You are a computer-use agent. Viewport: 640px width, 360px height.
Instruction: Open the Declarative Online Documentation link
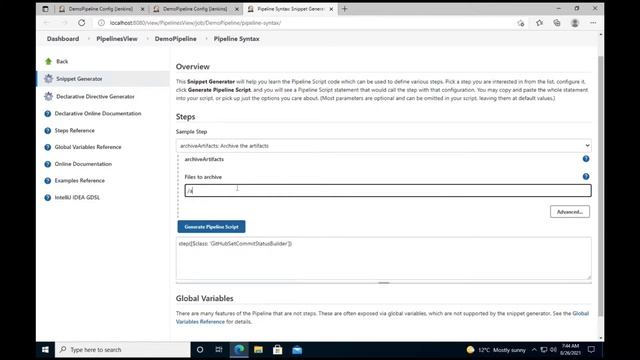tap(98, 113)
